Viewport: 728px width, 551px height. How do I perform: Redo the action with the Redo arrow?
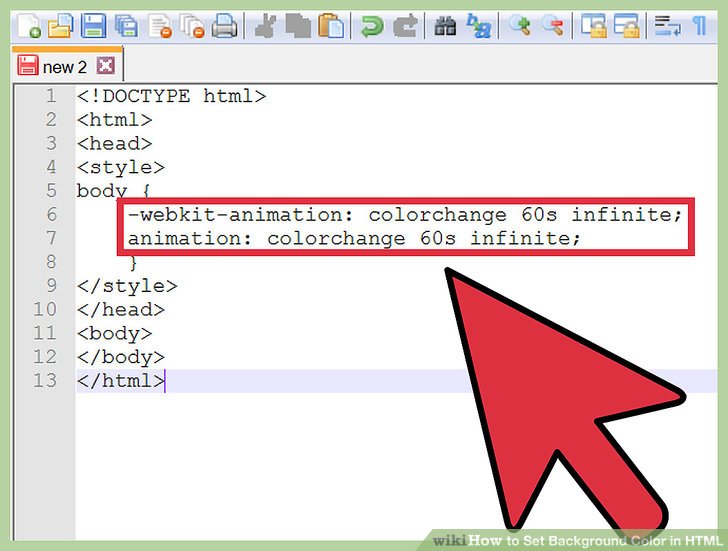405,26
